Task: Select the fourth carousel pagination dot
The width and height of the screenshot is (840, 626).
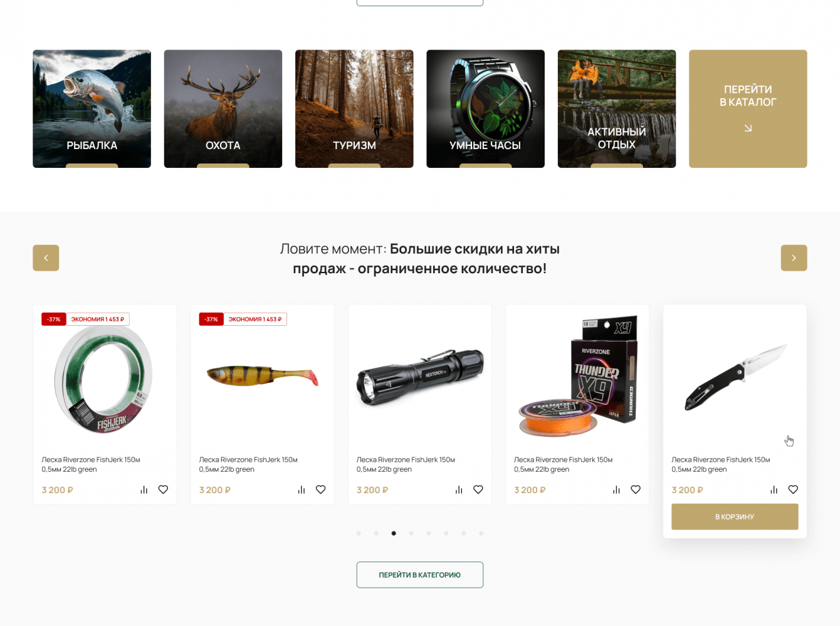Action: tap(411, 533)
